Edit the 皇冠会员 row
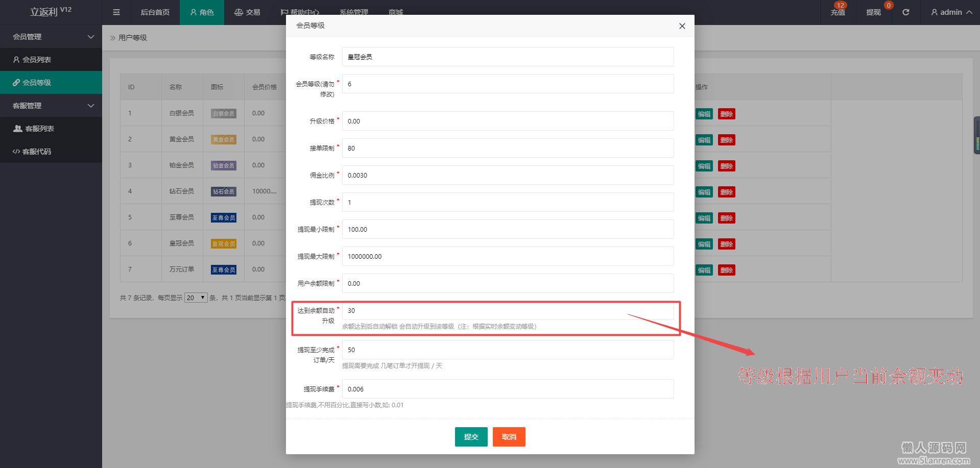980x468 pixels. [704, 244]
